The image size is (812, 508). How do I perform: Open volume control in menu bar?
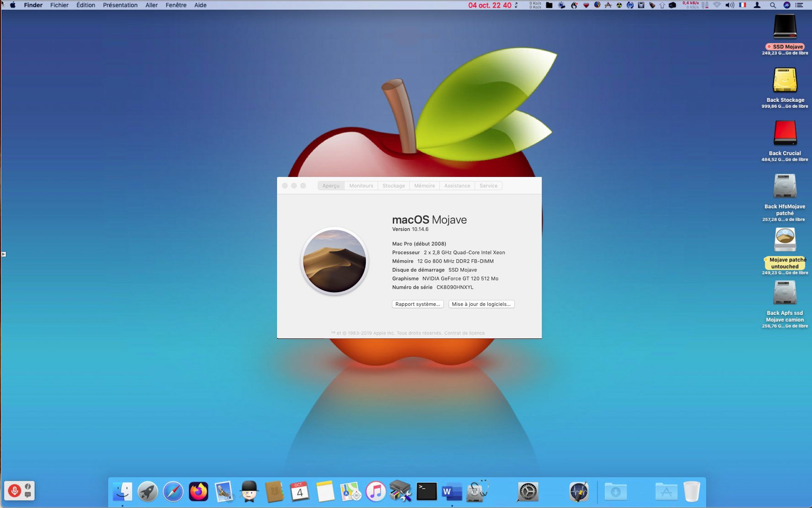coord(730,5)
